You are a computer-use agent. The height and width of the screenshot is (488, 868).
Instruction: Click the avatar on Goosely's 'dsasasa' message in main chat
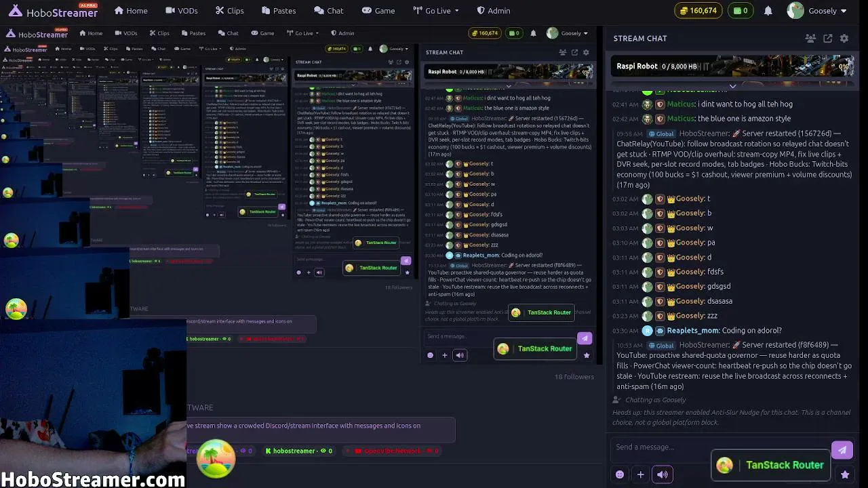(x=648, y=301)
